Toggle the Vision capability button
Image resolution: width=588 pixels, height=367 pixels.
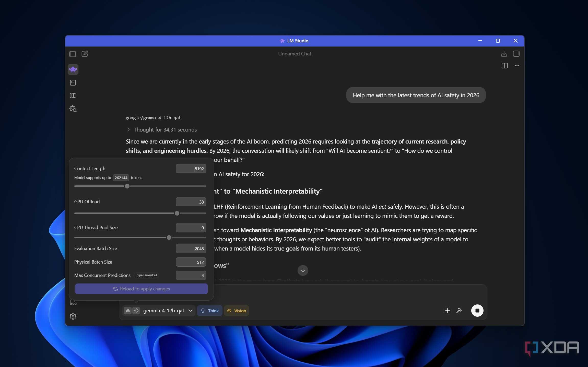[x=237, y=311]
